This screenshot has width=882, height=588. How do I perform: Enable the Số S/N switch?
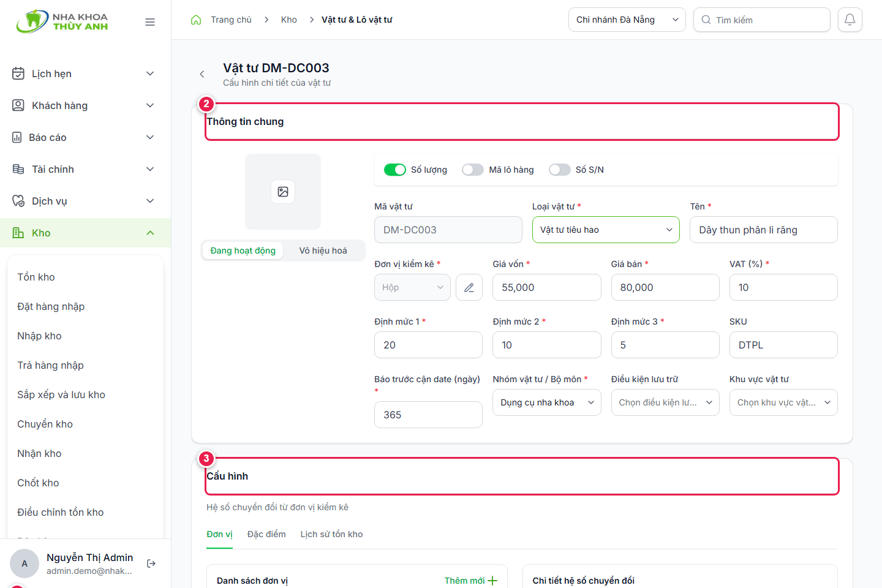click(560, 170)
